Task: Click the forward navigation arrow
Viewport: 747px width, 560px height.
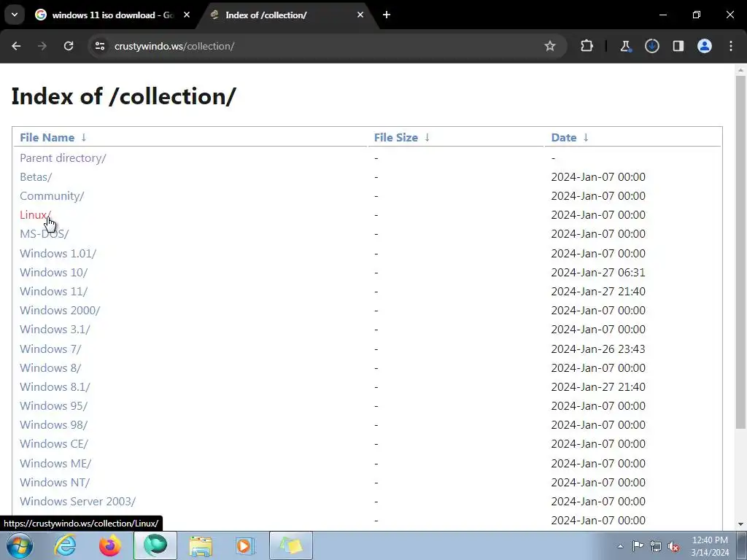Action: point(42,46)
